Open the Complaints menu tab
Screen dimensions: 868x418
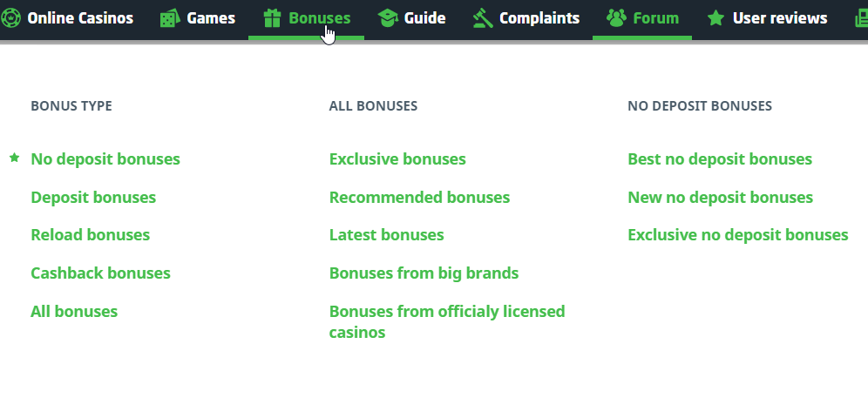tap(539, 18)
